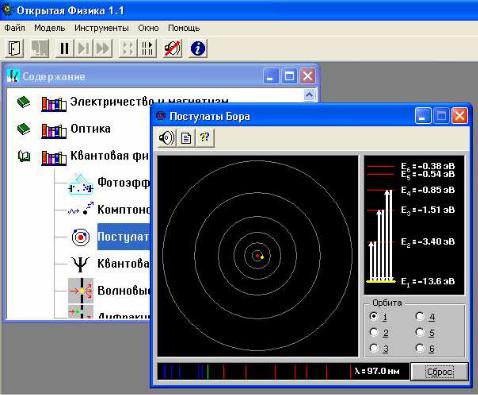Select the Квантова... tree item with Psi

pyautogui.click(x=123, y=264)
